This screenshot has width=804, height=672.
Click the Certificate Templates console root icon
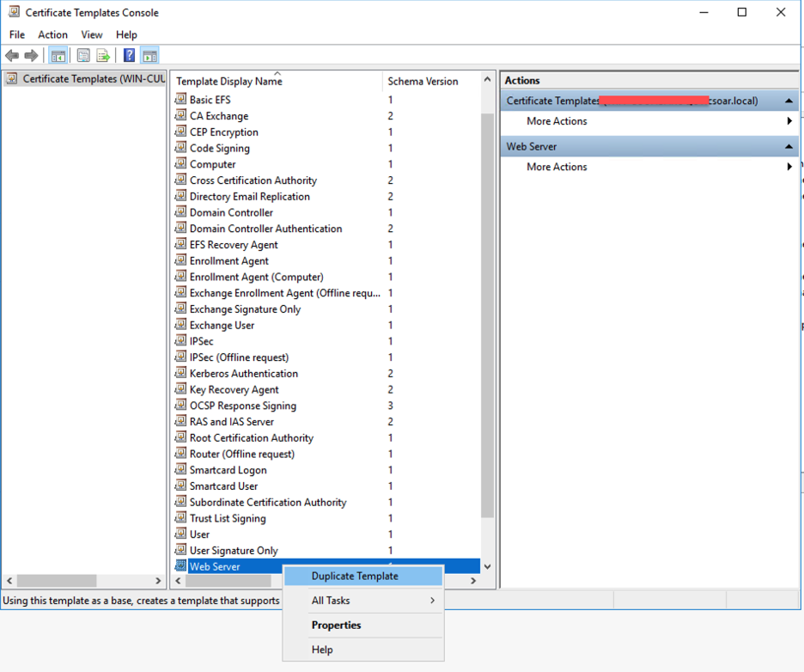click(10, 78)
